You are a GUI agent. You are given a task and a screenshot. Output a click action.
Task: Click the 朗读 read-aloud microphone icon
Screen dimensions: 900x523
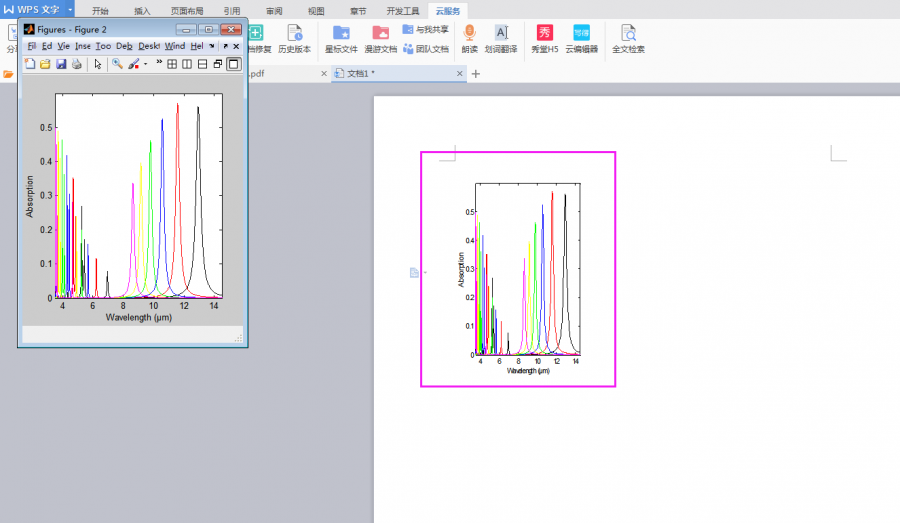469,33
